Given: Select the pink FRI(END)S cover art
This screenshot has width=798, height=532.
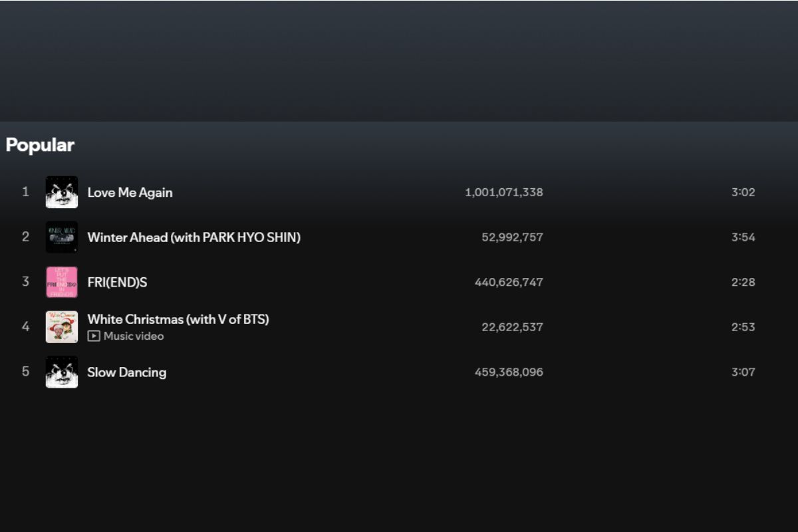Looking at the screenshot, I should [61, 282].
